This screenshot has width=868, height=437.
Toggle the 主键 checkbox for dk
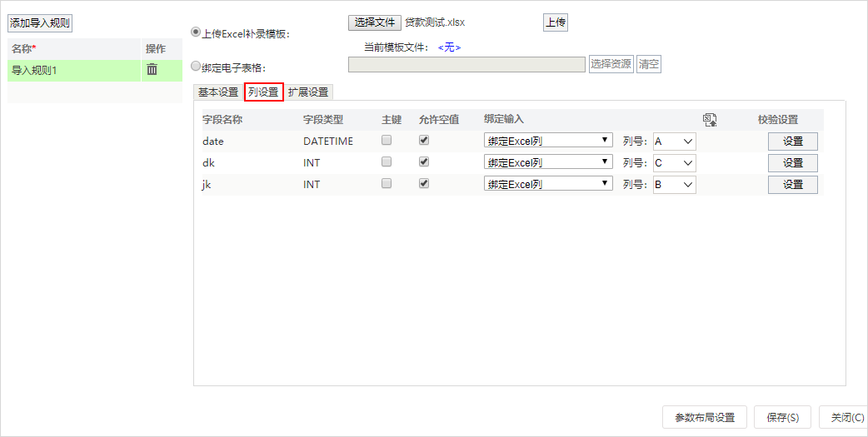point(387,161)
